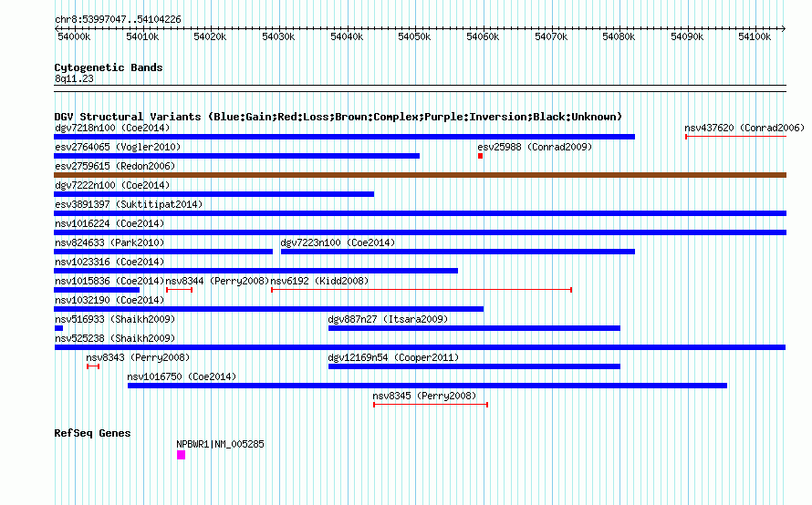This screenshot has height=505, width=812.
Task: Click the nsv1023316 (Coe2014) variant bar
Action: point(255,271)
